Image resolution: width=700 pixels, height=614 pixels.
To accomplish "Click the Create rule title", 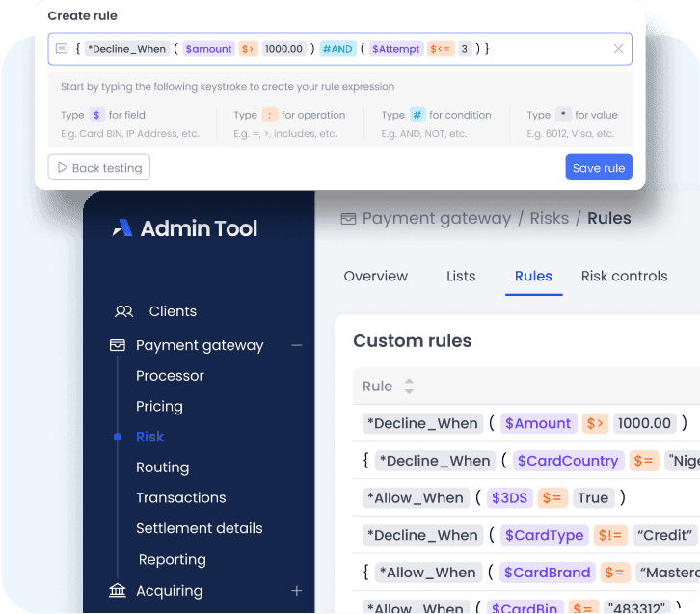I will (x=83, y=15).
